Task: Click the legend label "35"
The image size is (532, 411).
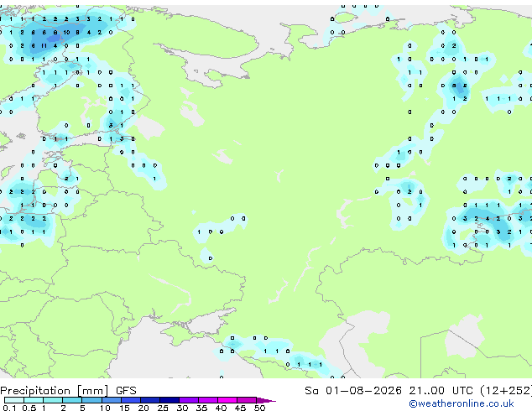Action: (201, 408)
